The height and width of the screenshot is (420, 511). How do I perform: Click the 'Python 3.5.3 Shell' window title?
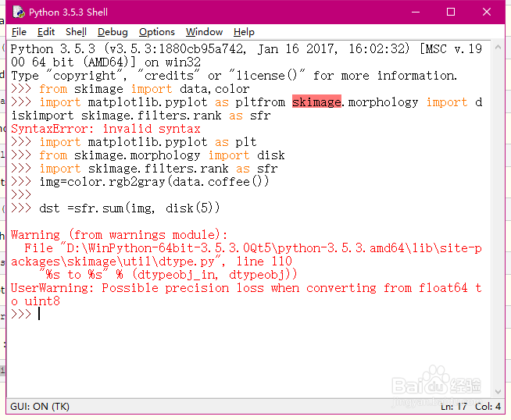coord(68,12)
